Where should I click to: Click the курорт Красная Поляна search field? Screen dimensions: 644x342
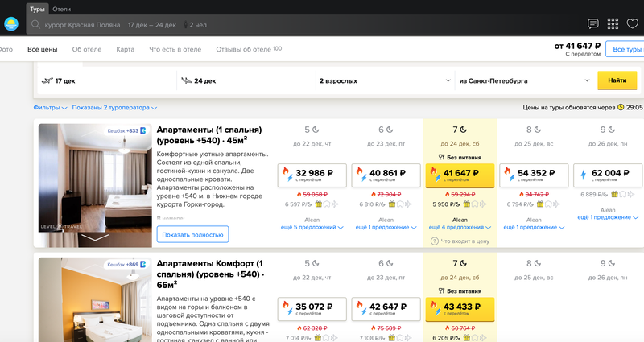point(82,25)
